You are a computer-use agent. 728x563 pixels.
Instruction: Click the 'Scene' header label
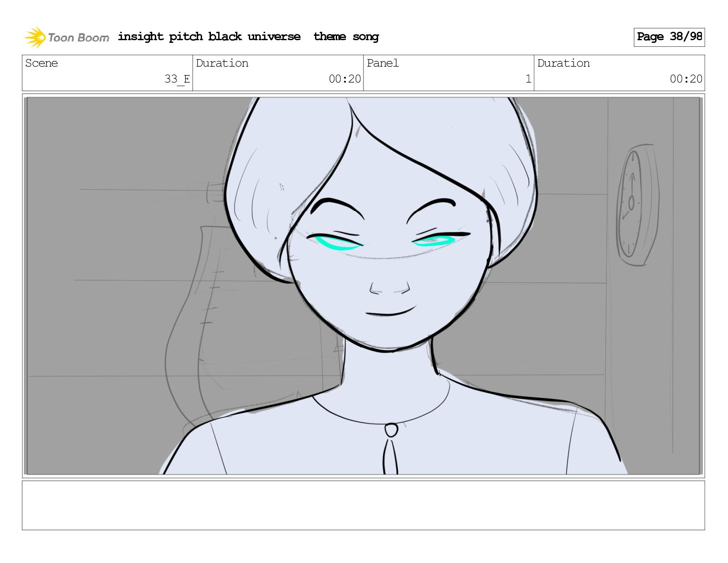pos(41,63)
